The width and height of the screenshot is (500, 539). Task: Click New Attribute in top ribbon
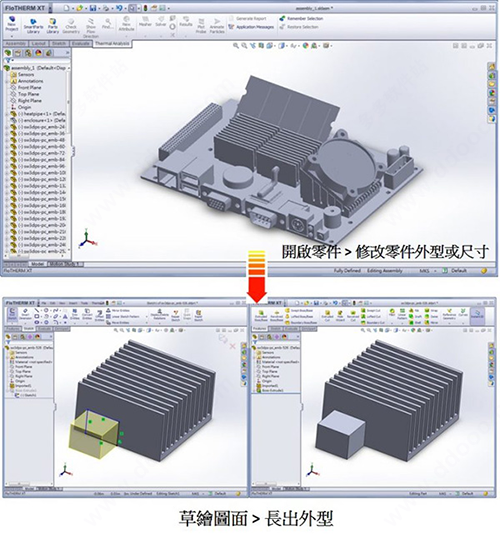[x=126, y=23]
